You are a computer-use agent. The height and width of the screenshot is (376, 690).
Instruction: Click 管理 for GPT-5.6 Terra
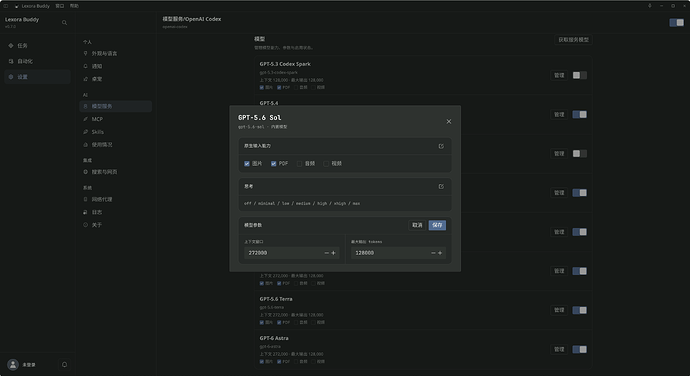click(559, 310)
